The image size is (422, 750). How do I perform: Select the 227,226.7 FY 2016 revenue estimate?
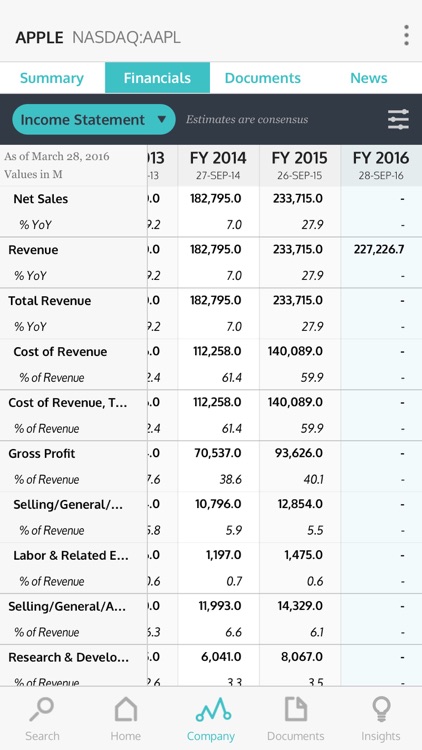379,250
